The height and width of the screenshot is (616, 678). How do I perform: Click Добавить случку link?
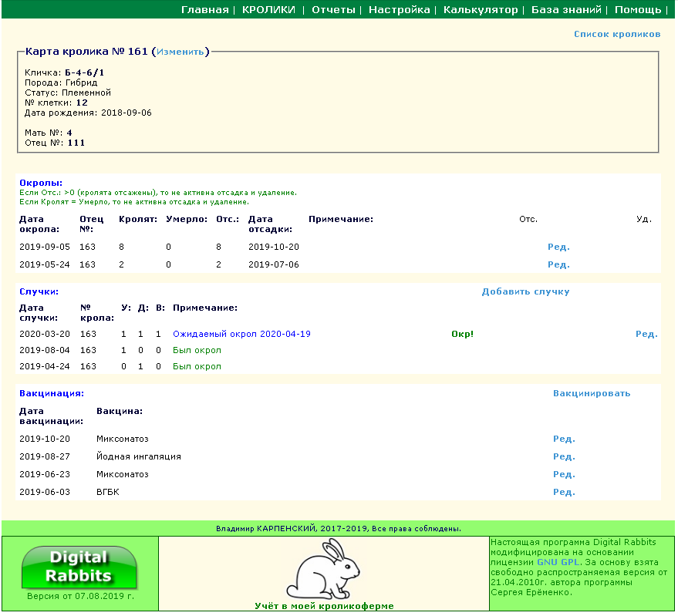525,291
